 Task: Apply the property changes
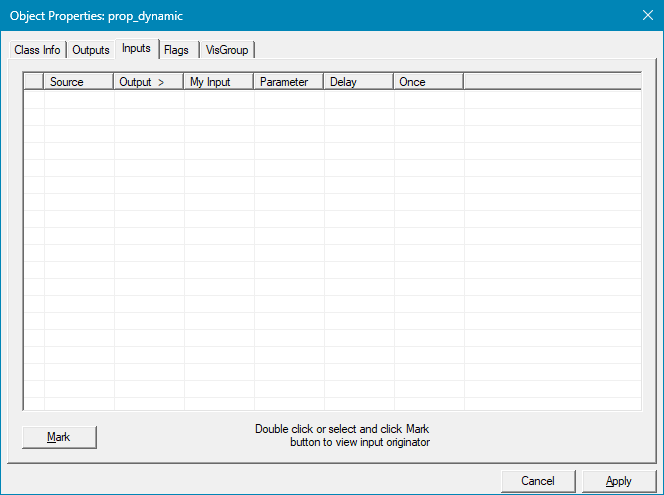point(619,481)
